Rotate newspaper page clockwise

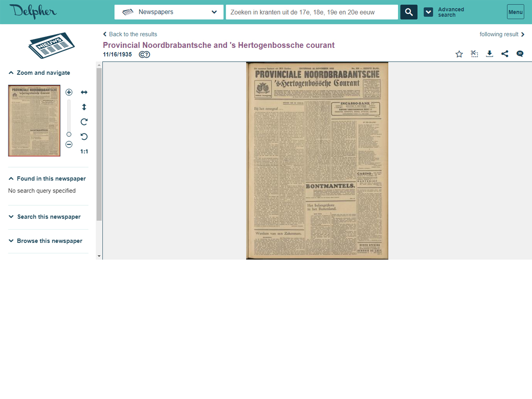coord(84,121)
